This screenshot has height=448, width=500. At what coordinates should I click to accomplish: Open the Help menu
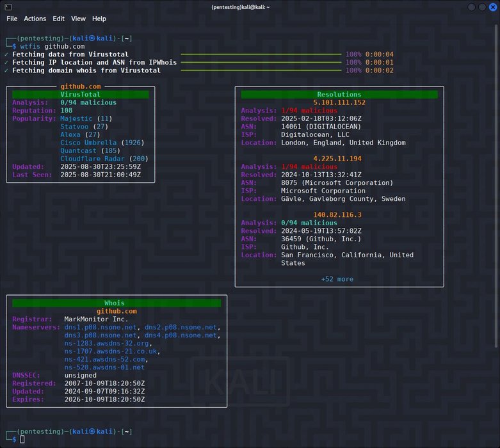(99, 19)
